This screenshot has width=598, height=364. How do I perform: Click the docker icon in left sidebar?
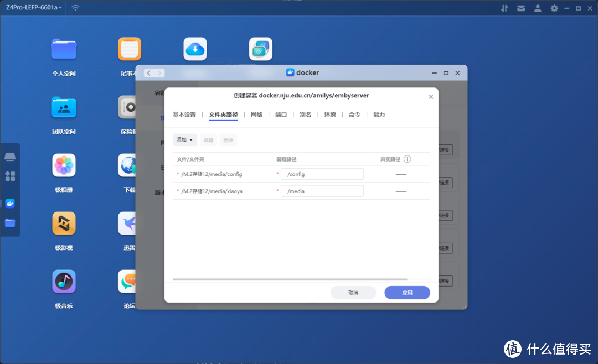10,204
